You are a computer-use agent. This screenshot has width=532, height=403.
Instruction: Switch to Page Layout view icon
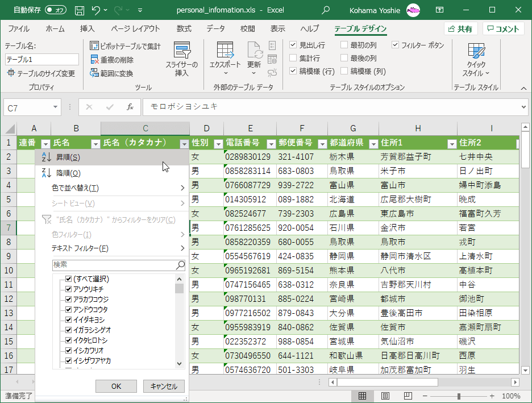[385, 396]
